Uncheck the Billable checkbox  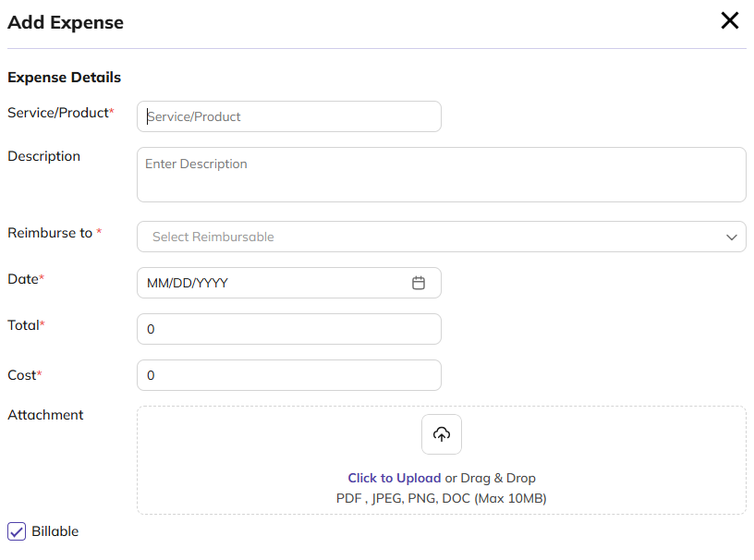pyautogui.click(x=17, y=531)
